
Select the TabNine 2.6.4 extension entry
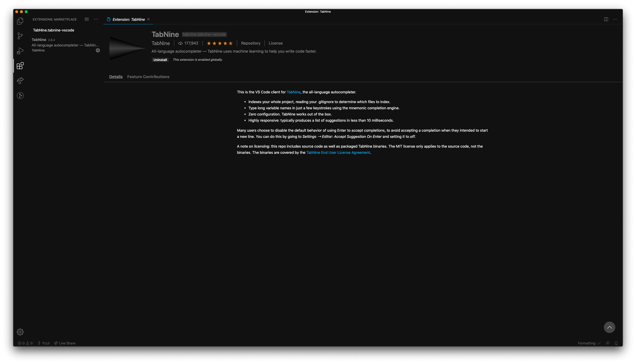pos(66,45)
